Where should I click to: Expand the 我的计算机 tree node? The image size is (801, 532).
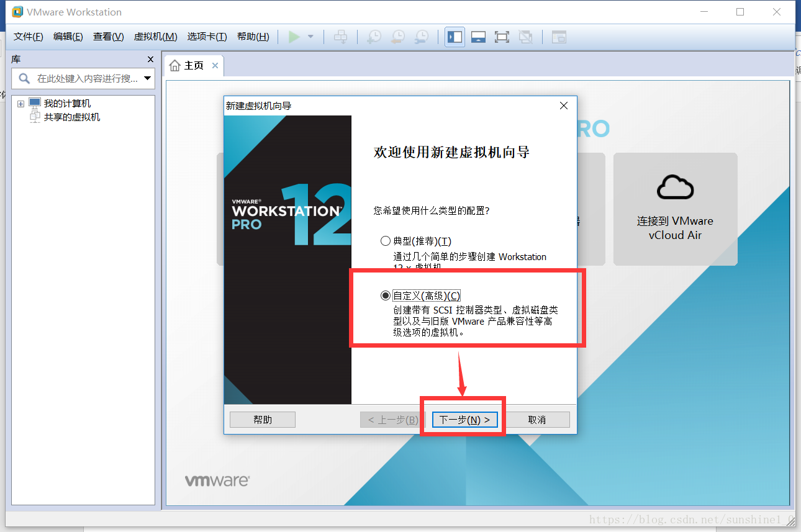pos(20,103)
